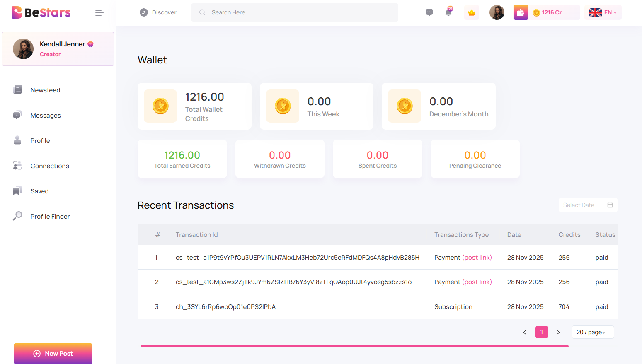Open notifications via the bell icon
This screenshot has width=642, height=364.
tap(448, 12)
